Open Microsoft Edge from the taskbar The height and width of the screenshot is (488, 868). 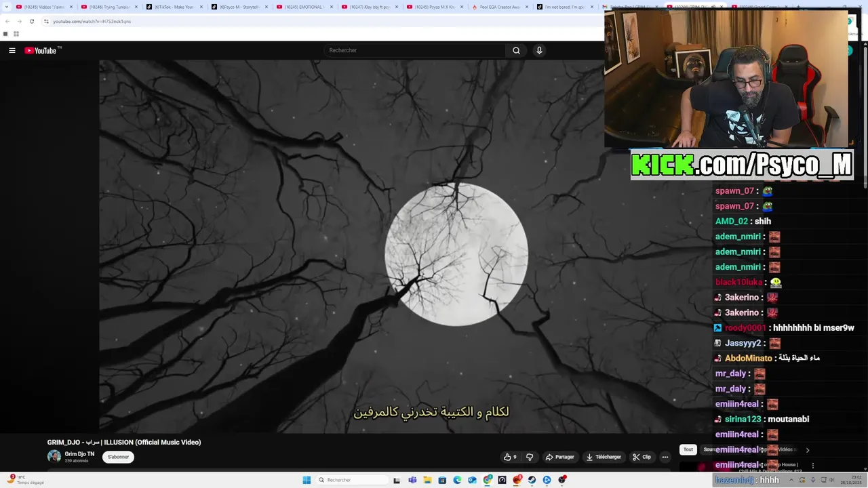coord(457,480)
